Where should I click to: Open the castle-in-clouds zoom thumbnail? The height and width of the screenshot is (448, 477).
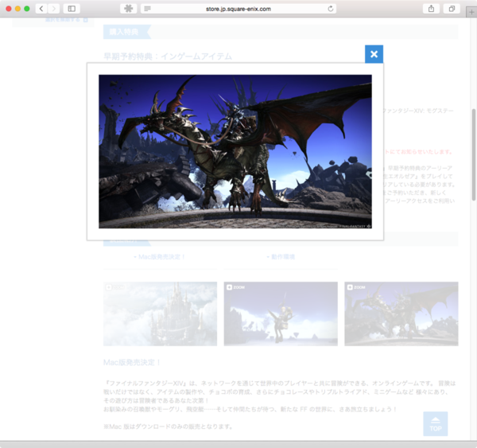[160, 314]
